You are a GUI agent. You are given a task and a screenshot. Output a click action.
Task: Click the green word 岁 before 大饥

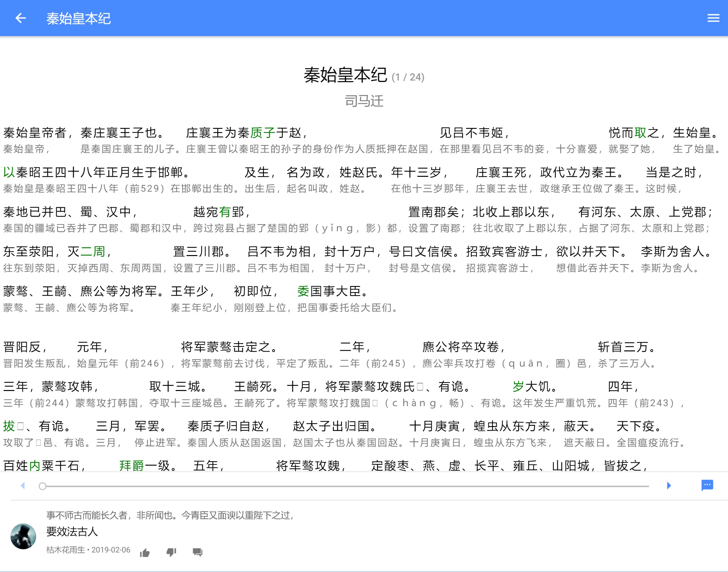click(x=518, y=387)
